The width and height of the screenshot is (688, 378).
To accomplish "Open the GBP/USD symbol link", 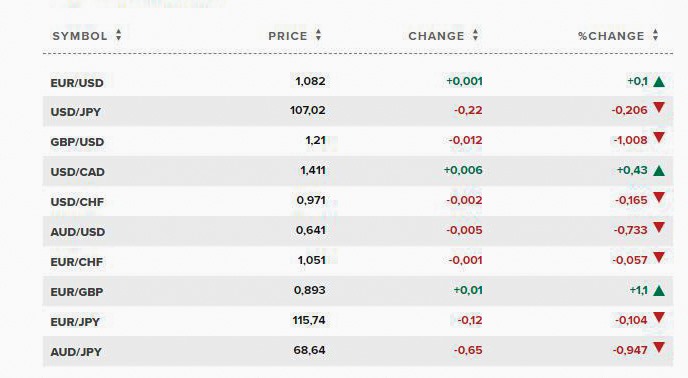I will coord(77,142).
